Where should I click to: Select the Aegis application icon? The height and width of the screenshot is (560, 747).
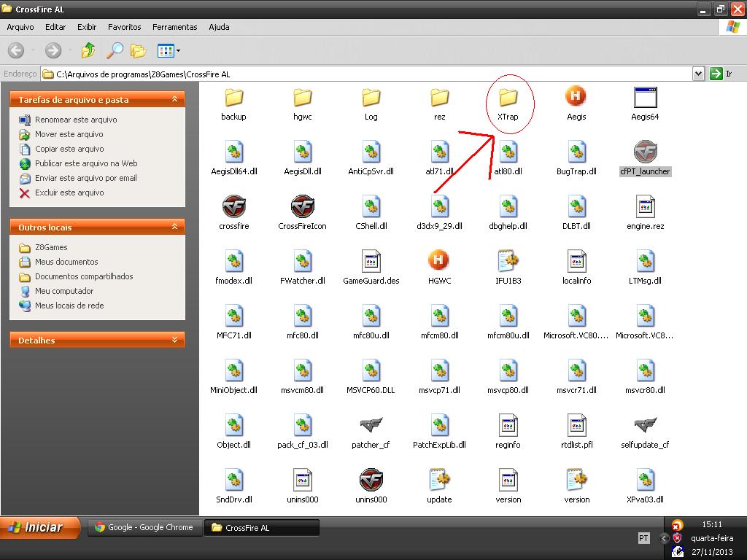point(576,97)
